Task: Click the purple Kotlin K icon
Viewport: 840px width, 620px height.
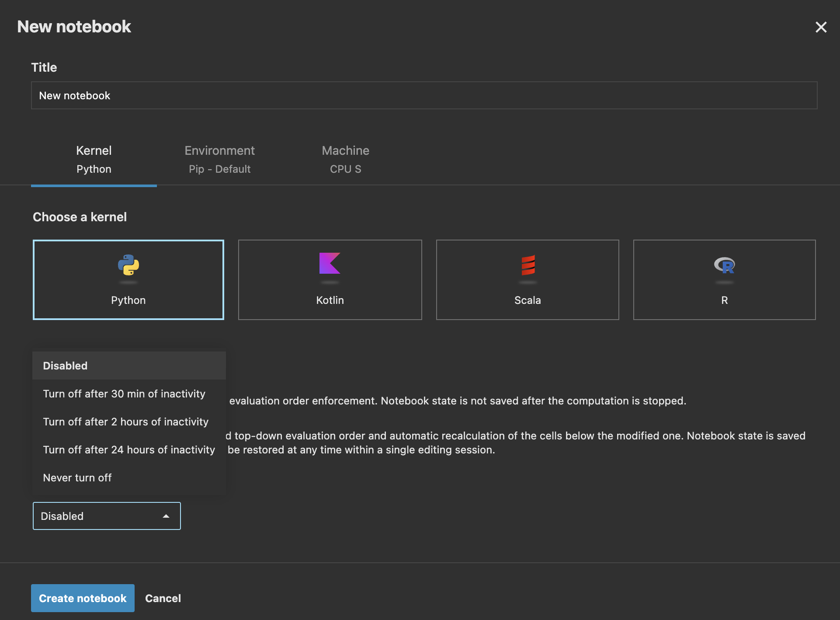Action: tap(330, 268)
